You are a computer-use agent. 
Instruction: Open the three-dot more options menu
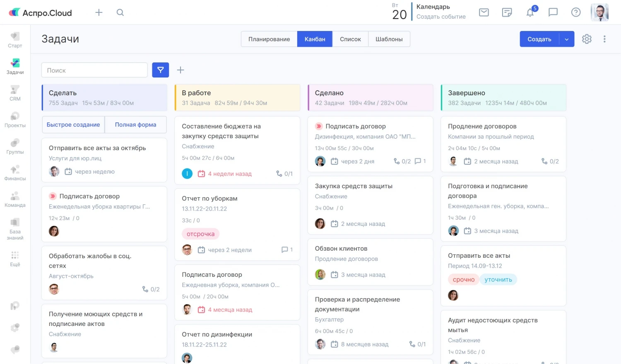click(604, 39)
